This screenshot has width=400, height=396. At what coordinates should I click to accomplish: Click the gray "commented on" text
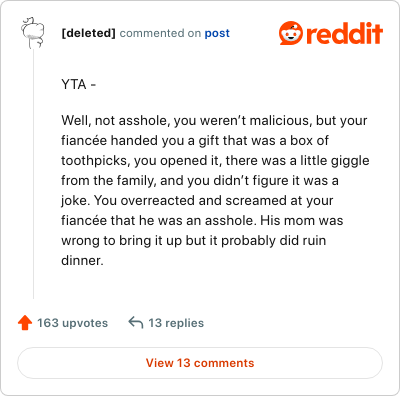click(160, 33)
